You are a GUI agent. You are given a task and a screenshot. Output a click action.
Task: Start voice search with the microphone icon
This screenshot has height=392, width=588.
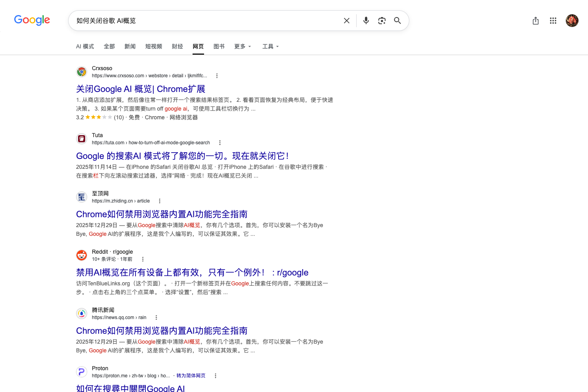click(x=366, y=21)
